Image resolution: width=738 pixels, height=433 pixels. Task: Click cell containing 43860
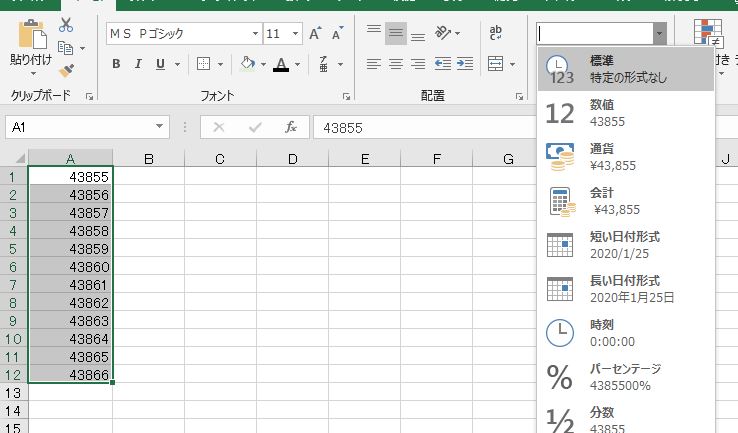pos(70,267)
